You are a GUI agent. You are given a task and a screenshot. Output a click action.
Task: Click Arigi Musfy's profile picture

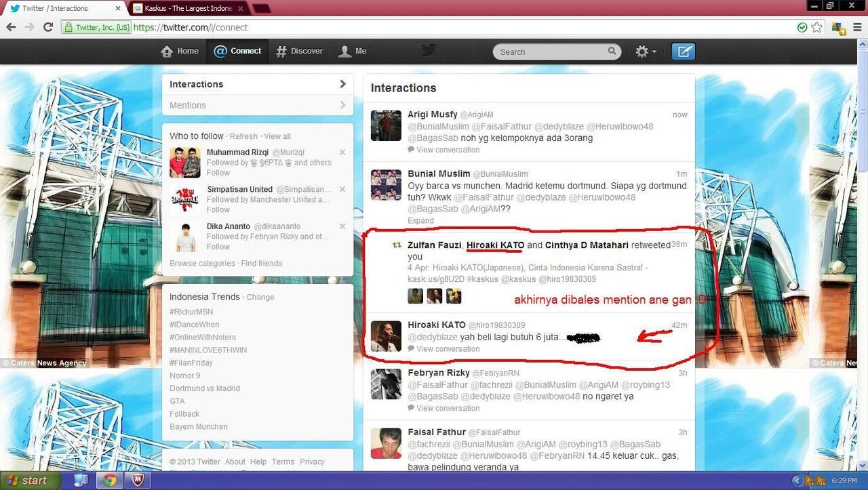click(x=387, y=125)
